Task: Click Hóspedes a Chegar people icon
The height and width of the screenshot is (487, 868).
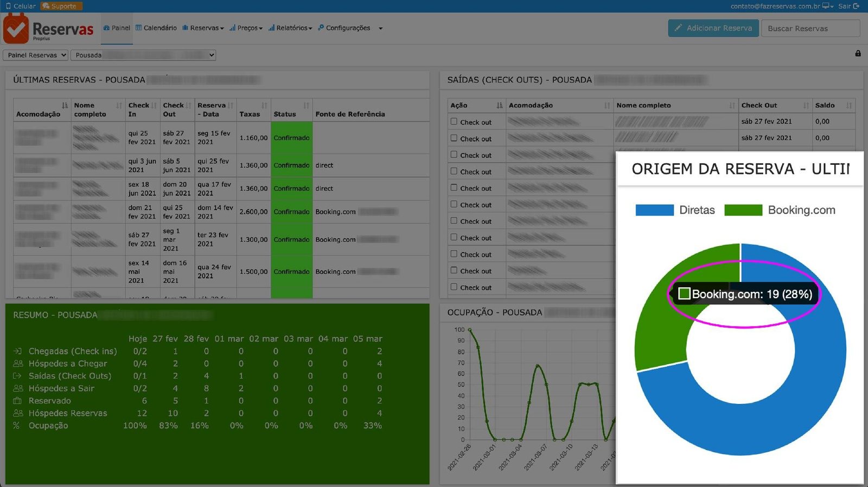Action: pyautogui.click(x=18, y=363)
